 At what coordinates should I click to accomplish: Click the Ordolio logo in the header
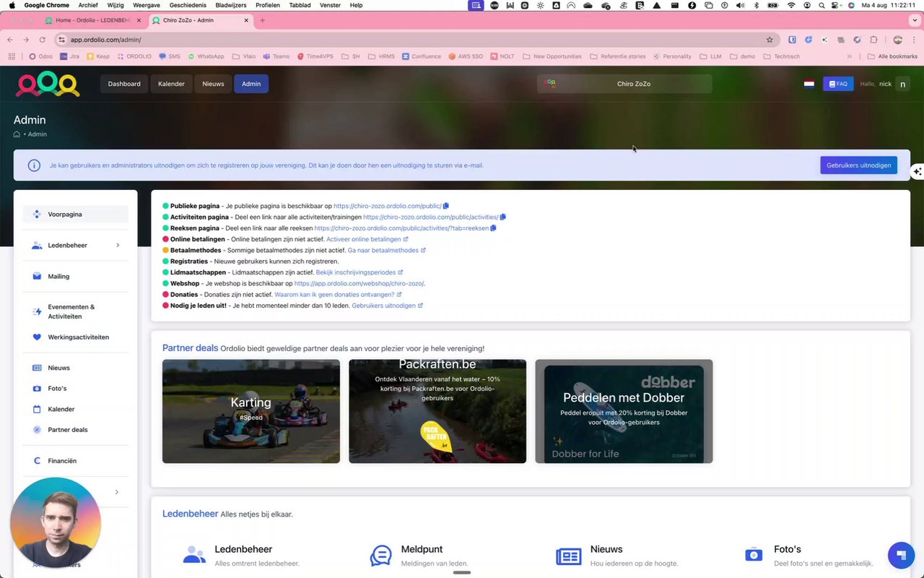point(48,84)
